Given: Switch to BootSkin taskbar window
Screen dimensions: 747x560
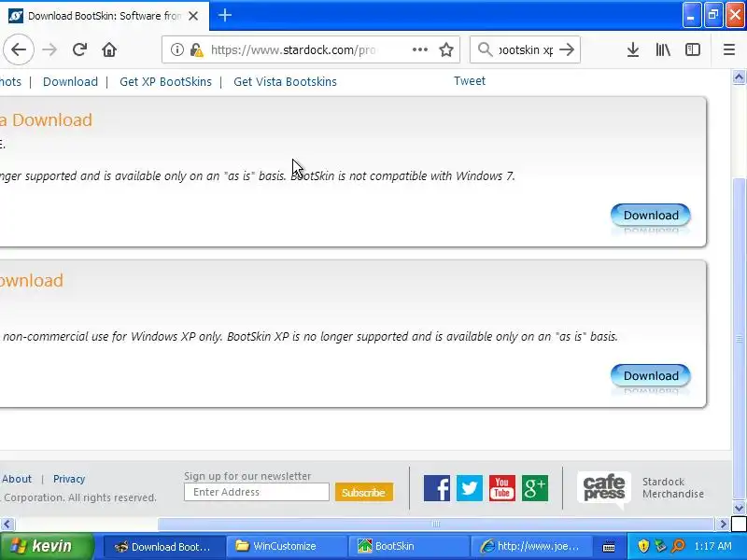Looking at the screenshot, I should click(409, 546).
